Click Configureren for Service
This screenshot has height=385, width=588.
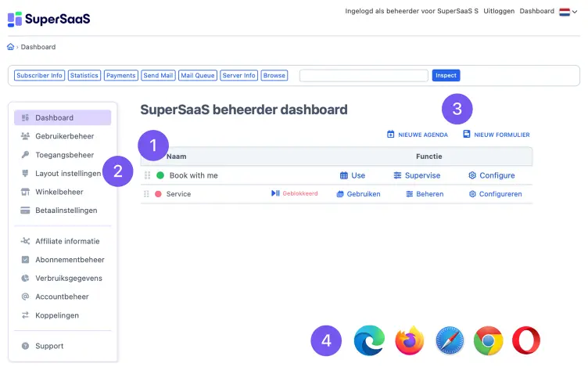tap(496, 193)
